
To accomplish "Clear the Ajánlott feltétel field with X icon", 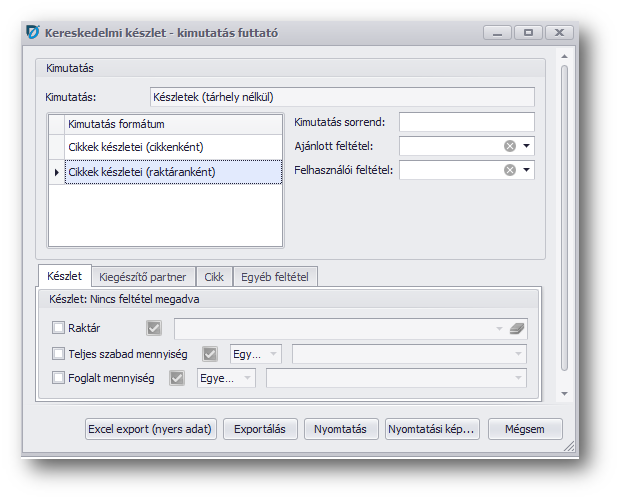I will 510,146.
